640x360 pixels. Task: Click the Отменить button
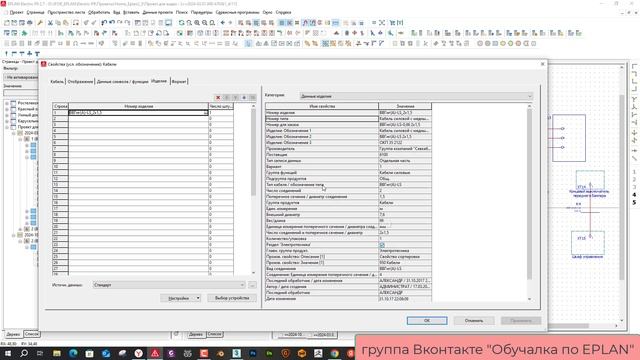click(474, 321)
